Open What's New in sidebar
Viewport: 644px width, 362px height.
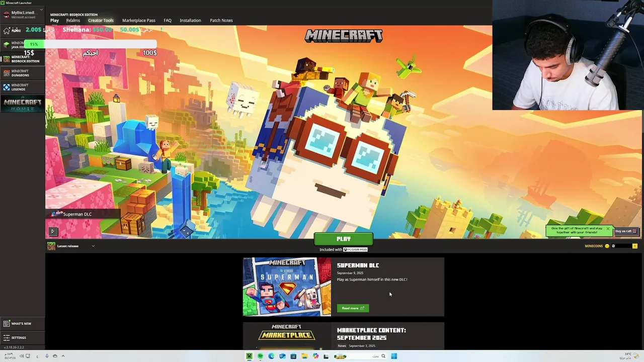[x=22, y=323]
